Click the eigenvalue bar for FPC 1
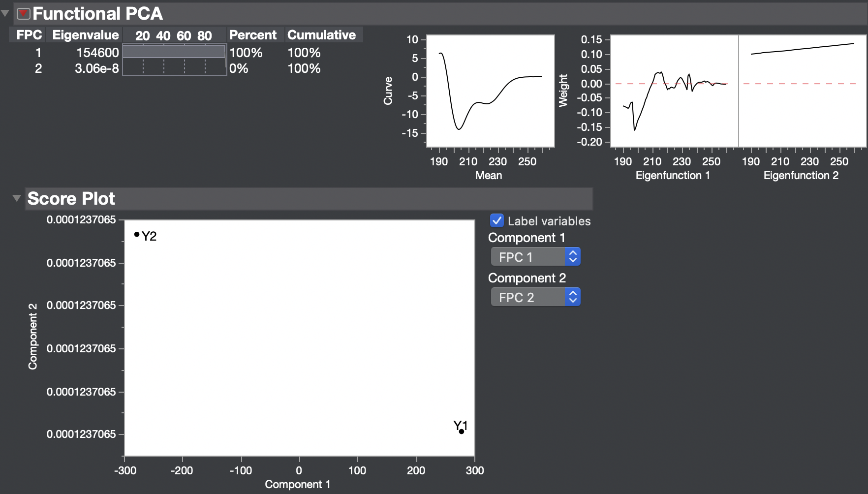The image size is (868, 494). coord(175,53)
